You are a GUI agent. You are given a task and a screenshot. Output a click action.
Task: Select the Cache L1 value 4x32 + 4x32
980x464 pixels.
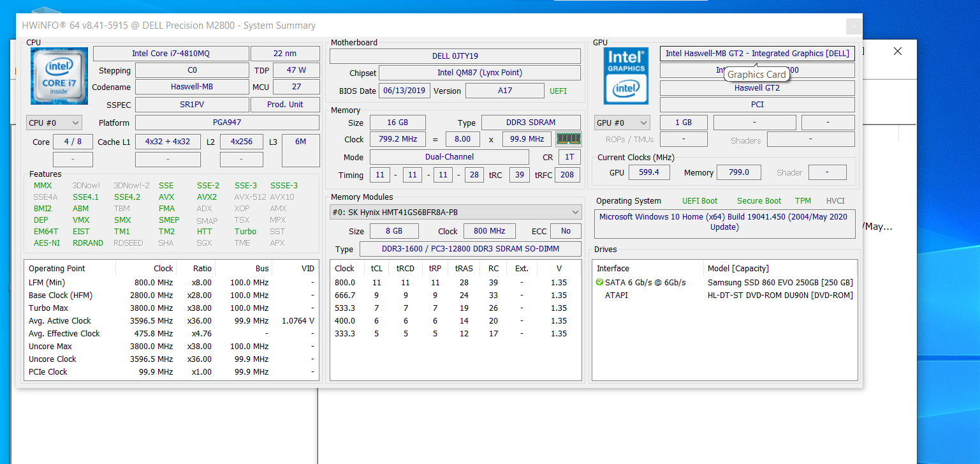point(168,142)
